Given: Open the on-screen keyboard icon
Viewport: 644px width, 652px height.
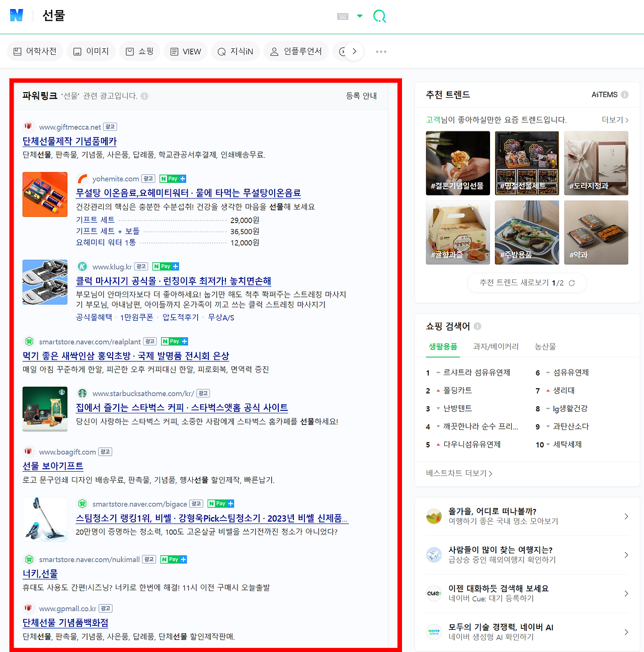Looking at the screenshot, I should pyautogui.click(x=343, y=17).
